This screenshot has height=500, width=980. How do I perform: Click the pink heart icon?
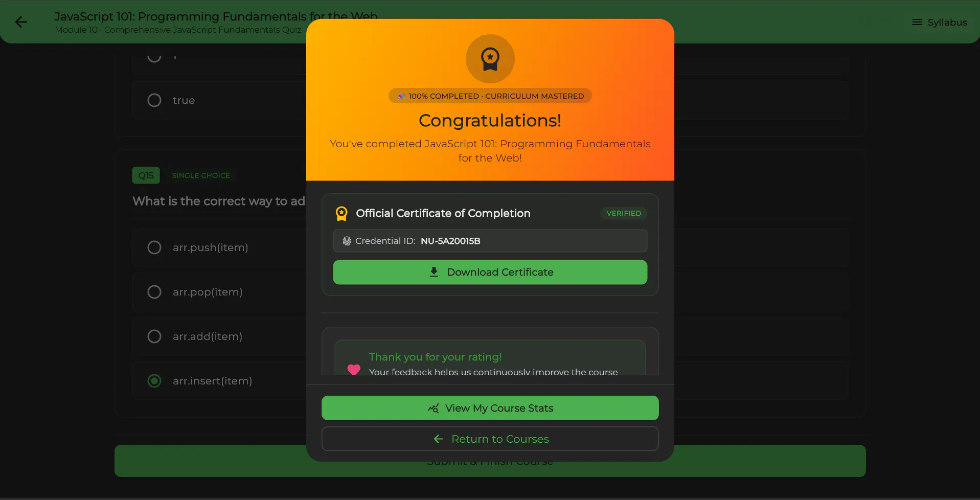pos(354,369)
